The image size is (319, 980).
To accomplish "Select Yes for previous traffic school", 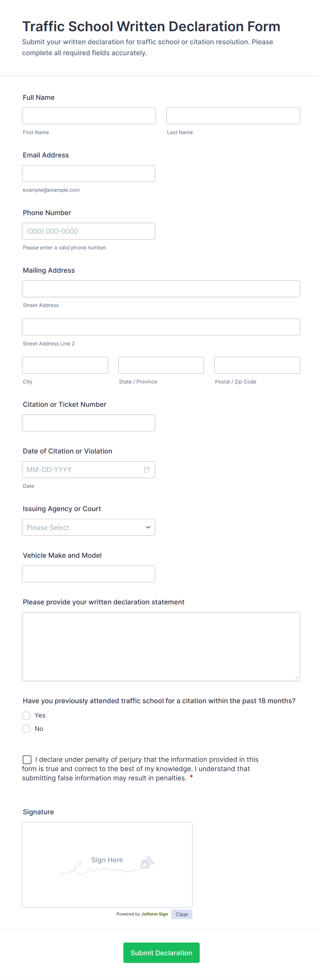I will pyautogui.click(x=26, y=715).
